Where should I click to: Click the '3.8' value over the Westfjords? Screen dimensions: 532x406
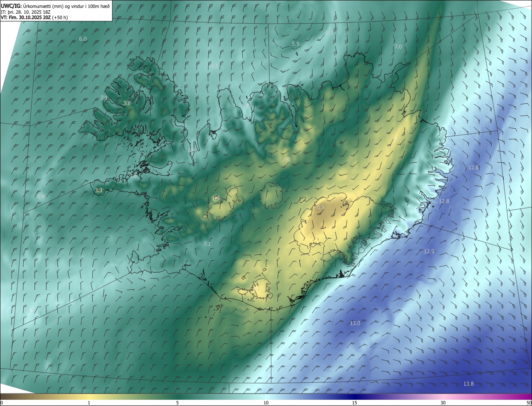[x=127, y=103]
